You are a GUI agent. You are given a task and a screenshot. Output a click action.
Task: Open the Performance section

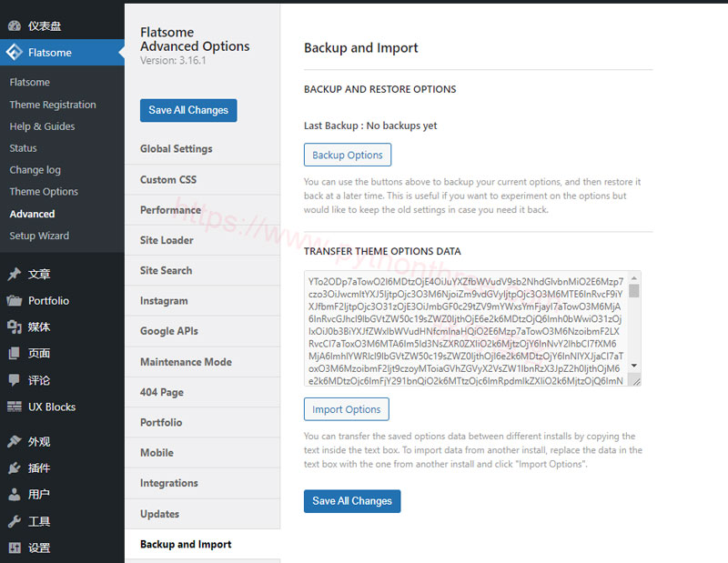[x=202, y=210]
